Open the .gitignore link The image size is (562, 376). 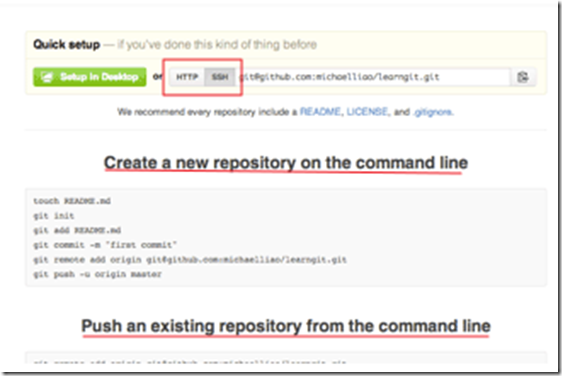[x=433, y=112]
